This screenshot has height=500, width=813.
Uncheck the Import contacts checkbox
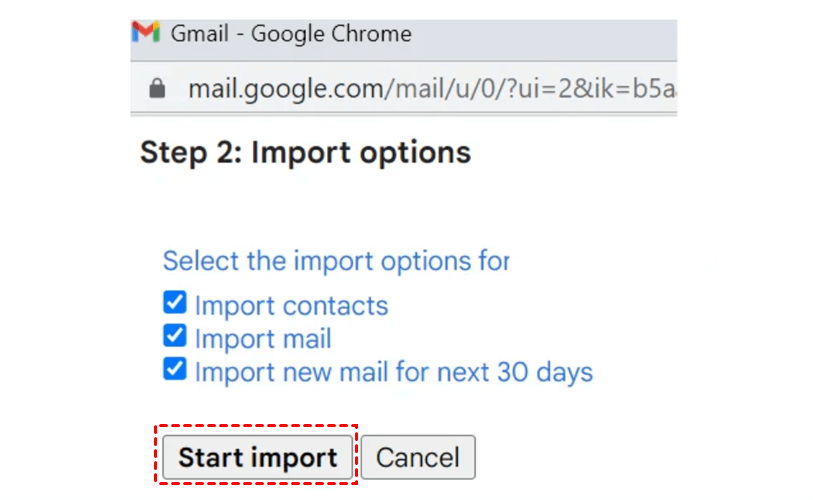(x=174, y=302)
